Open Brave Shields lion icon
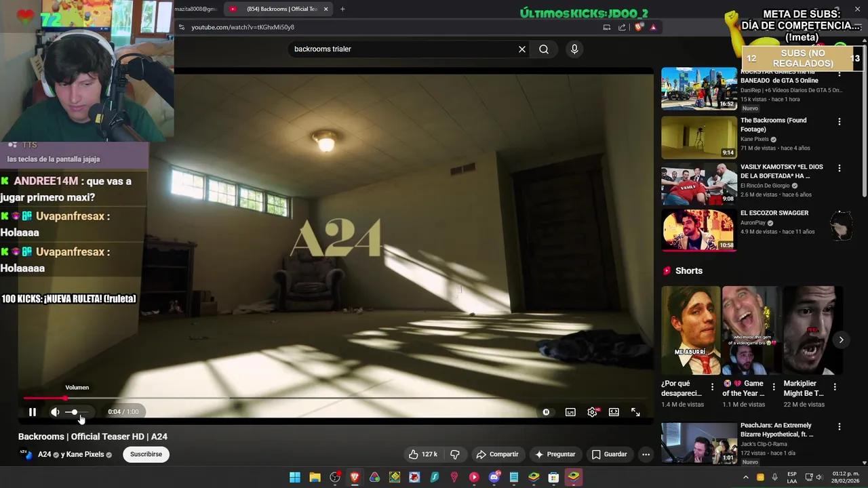 pyautogui.click(x=639, y=27)
